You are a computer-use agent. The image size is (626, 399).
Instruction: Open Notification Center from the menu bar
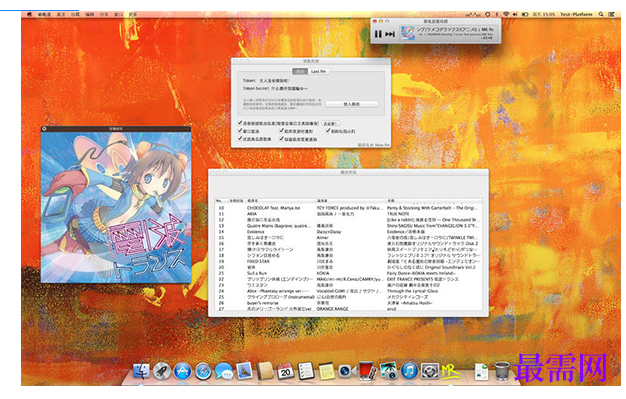[x=611, y=14]
